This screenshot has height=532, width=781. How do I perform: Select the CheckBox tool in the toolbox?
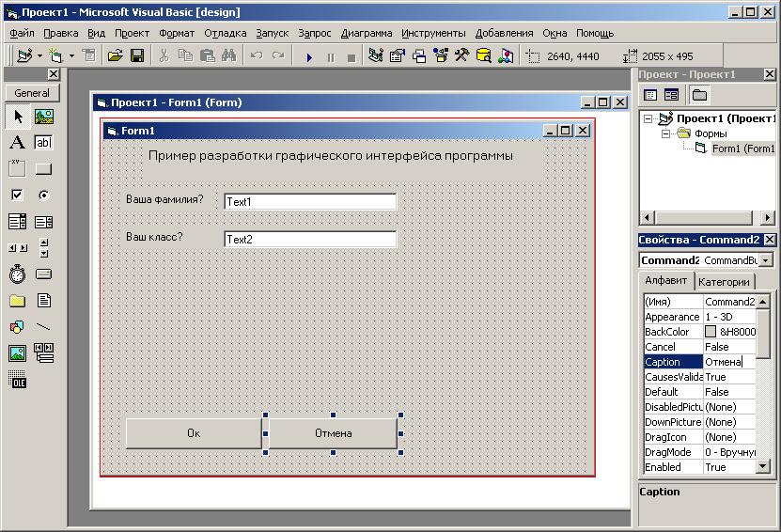point(17,196)
